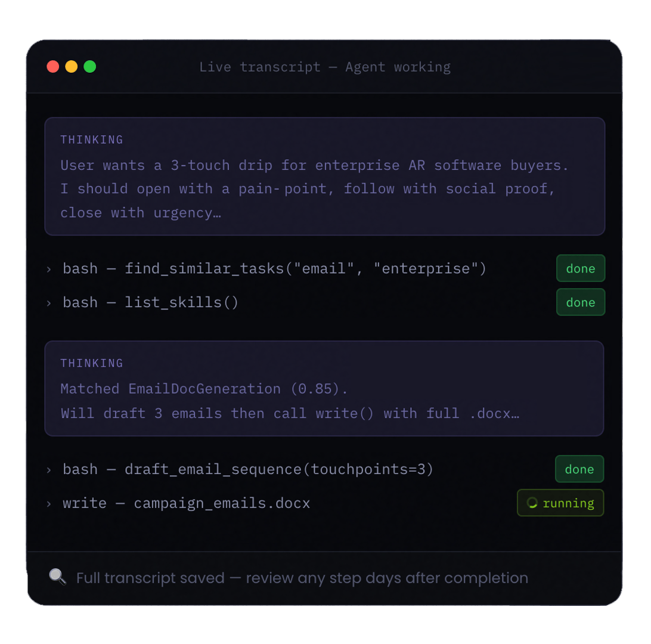Expand the write campaign_emails.docx step chevron
The height and width of the screenshot is (644, 651).
click(49, 504)
